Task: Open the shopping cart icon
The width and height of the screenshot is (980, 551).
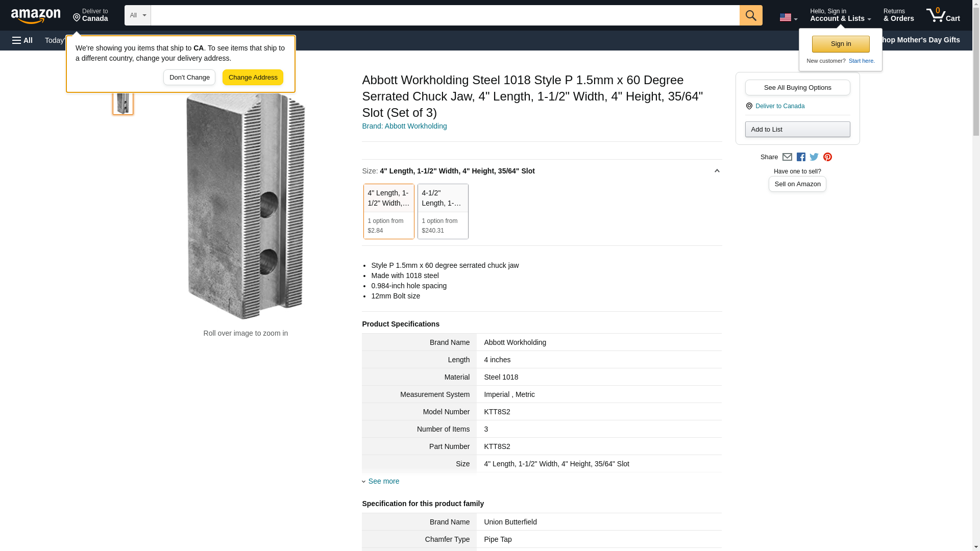Action: tap(943, 15)
